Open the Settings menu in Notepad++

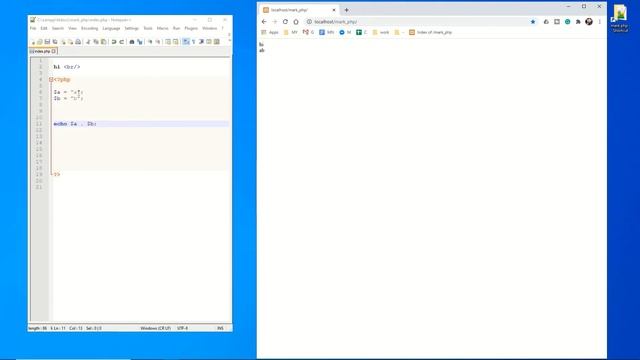click(131, 28)
